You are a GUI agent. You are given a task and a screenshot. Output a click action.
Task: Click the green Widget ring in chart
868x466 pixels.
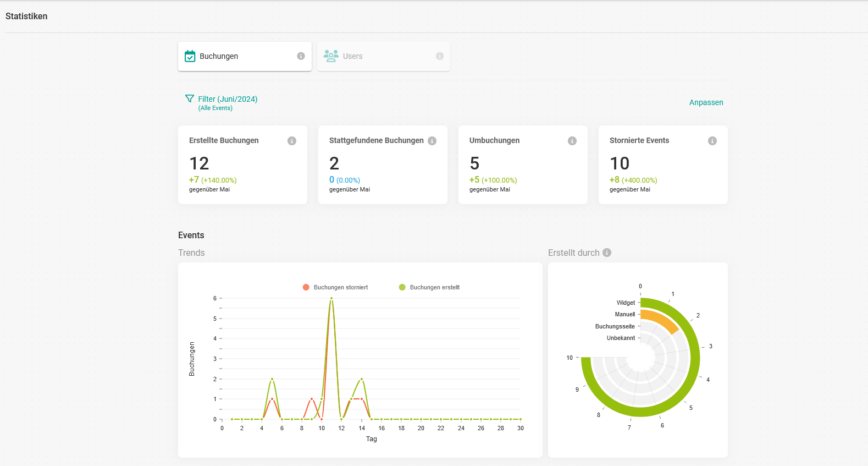[x=694, y=358]
